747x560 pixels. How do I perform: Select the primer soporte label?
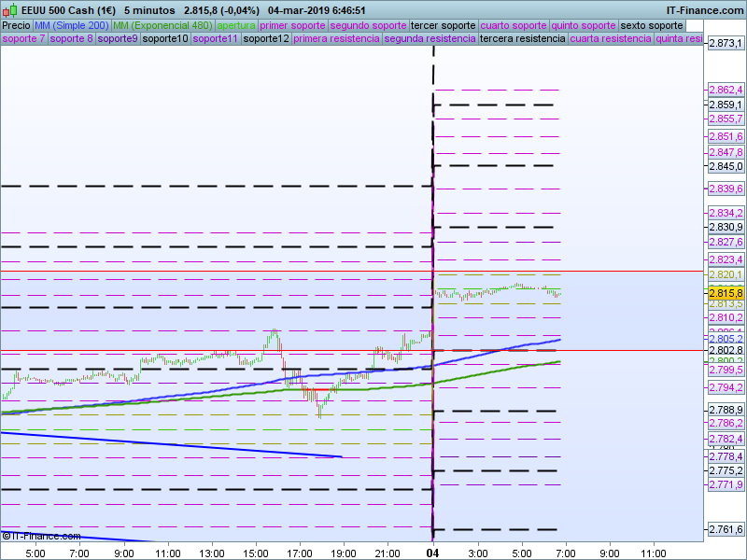[293, 26]
